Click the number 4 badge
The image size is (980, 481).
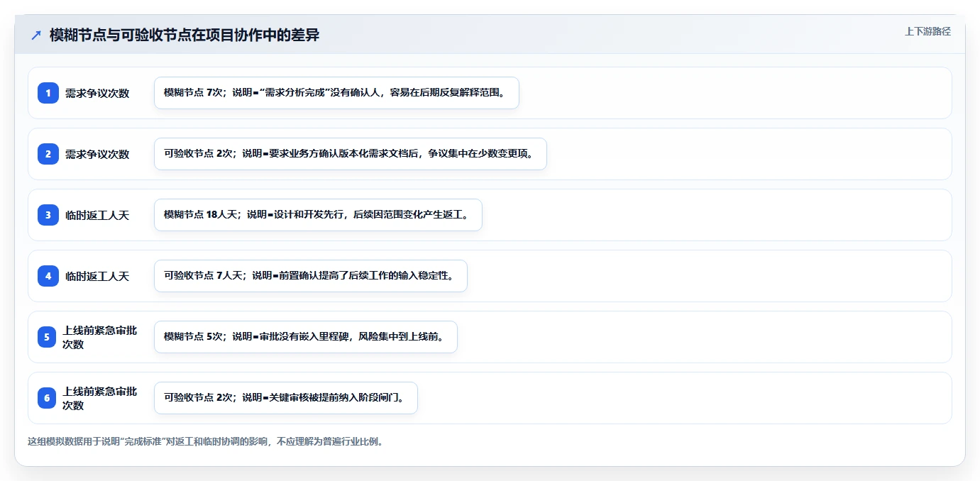(x=48, y=276)
